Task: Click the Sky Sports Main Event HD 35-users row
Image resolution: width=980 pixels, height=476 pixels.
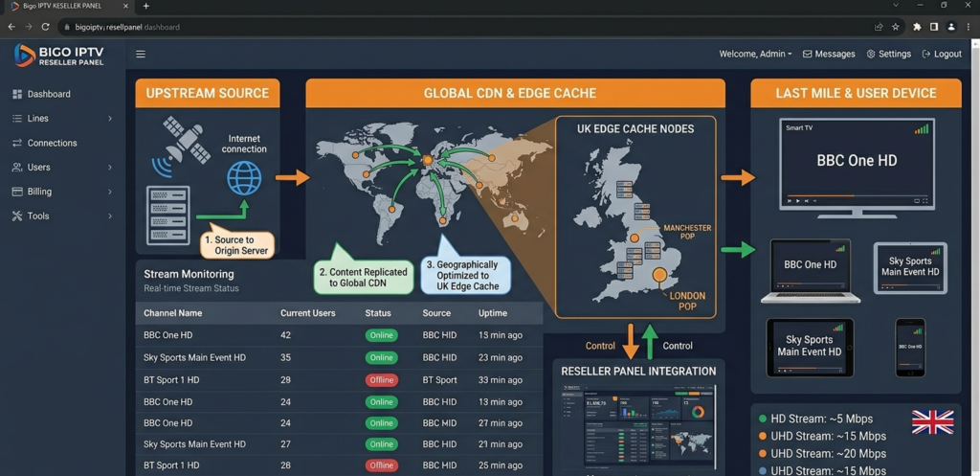Action: (340, 358)
